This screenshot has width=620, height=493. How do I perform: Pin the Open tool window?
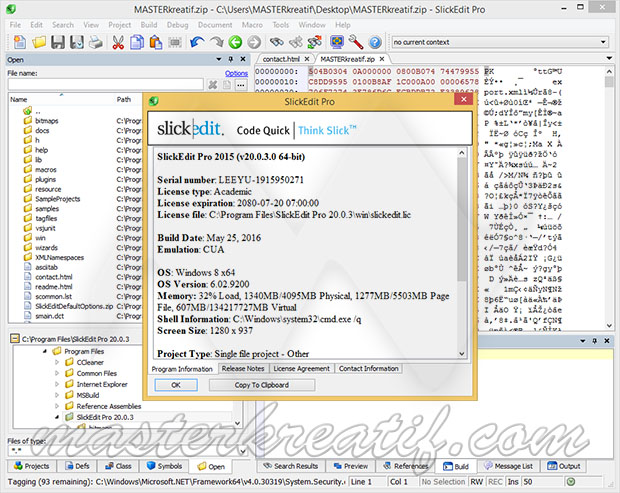[231, 59]
